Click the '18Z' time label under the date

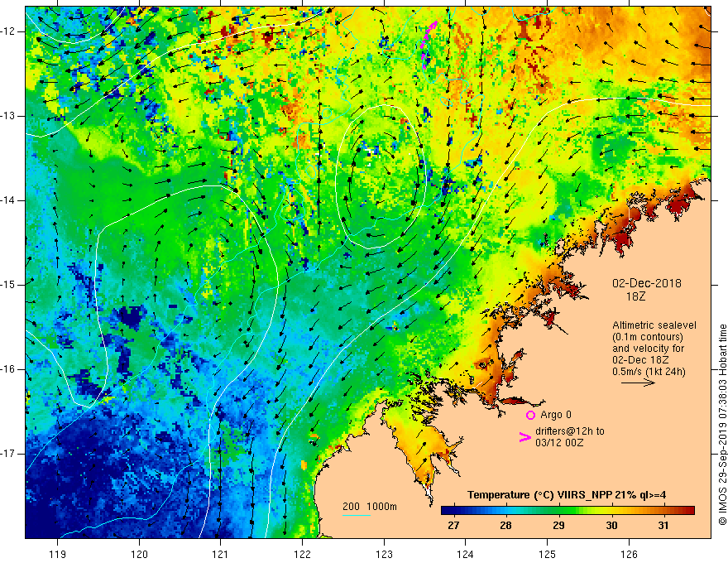(x=635, y=296)
